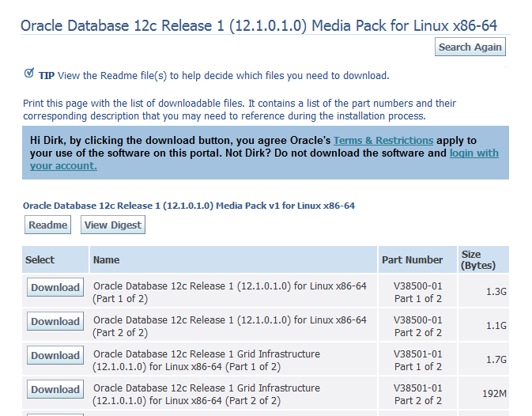
Task: Download Oracle Database 12c Part 2 of 2
Action: pos(55,321)
